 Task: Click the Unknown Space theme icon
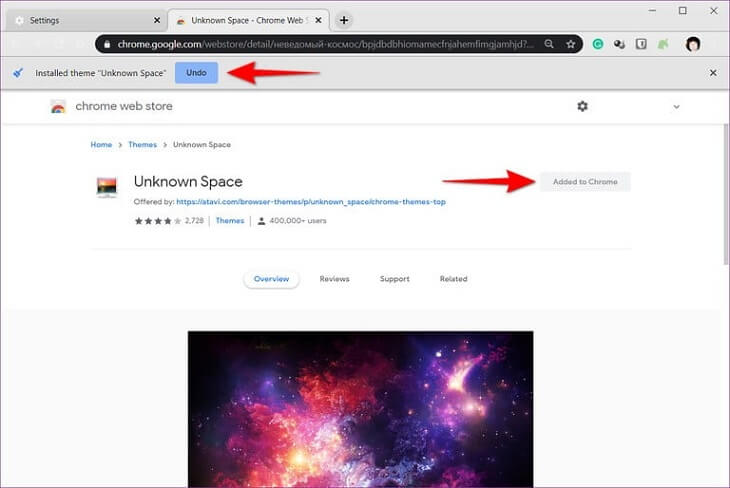106,188
